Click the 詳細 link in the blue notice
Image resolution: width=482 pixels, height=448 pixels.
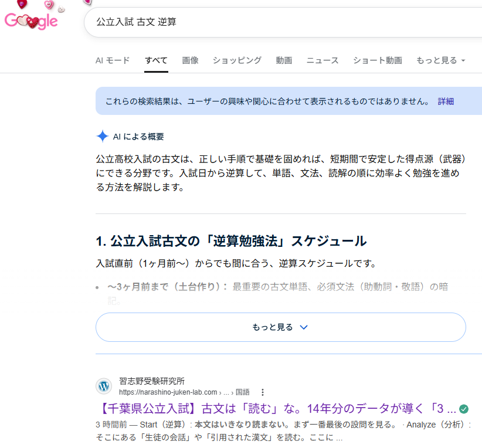pyautogui.click(x=446, y=101)
